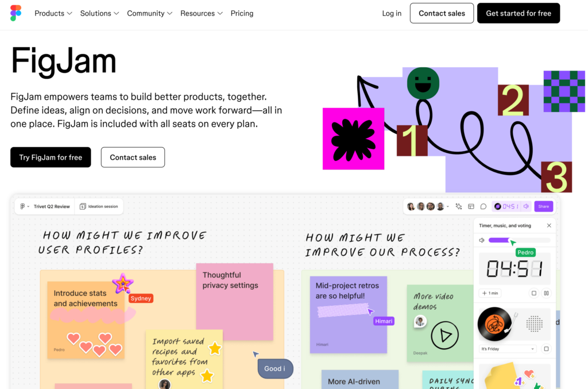588x389 pixels.
Task: Click the top yellow star on recipes note
Action: click(215, 348)
